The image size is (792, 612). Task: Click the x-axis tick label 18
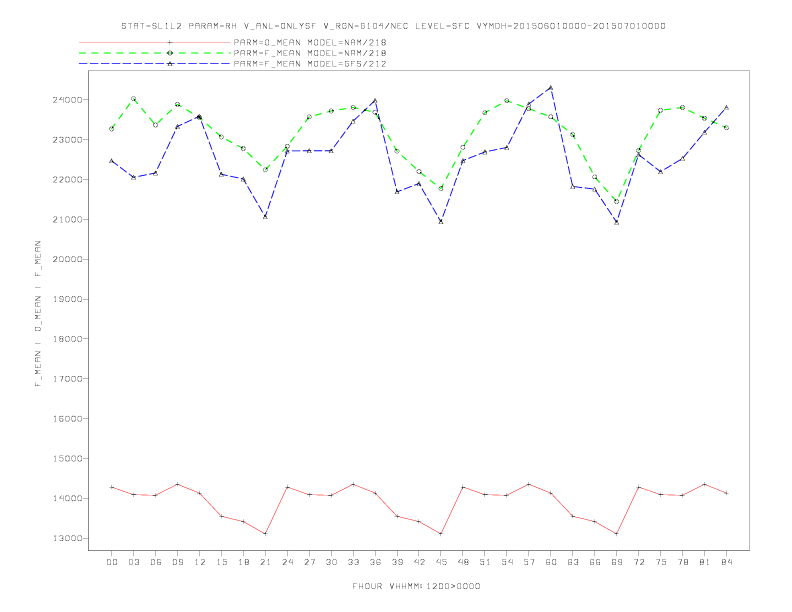click(x=243, y=562)
